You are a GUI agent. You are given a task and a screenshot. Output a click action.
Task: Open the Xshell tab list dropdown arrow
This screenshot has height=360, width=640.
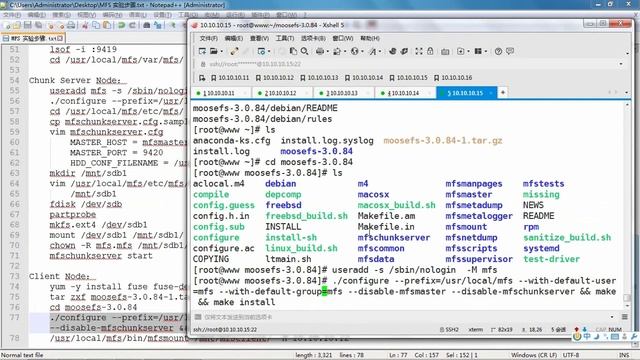[627, 93]
